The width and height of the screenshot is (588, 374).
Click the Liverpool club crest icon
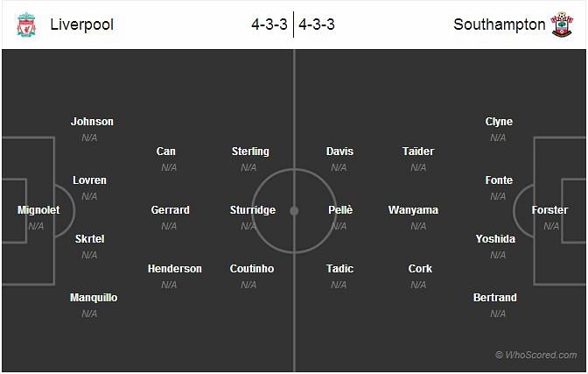pos(26,25)
